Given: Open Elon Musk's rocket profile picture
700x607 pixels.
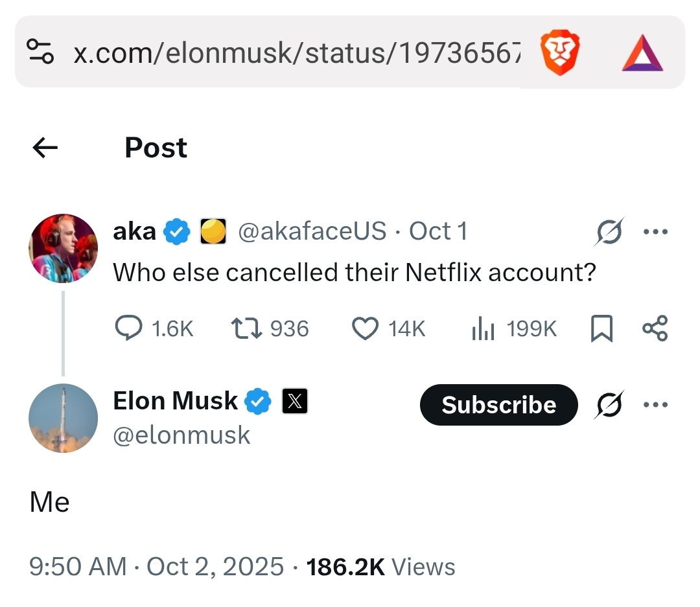Looking at the screenshot, I should click(63, 418).
